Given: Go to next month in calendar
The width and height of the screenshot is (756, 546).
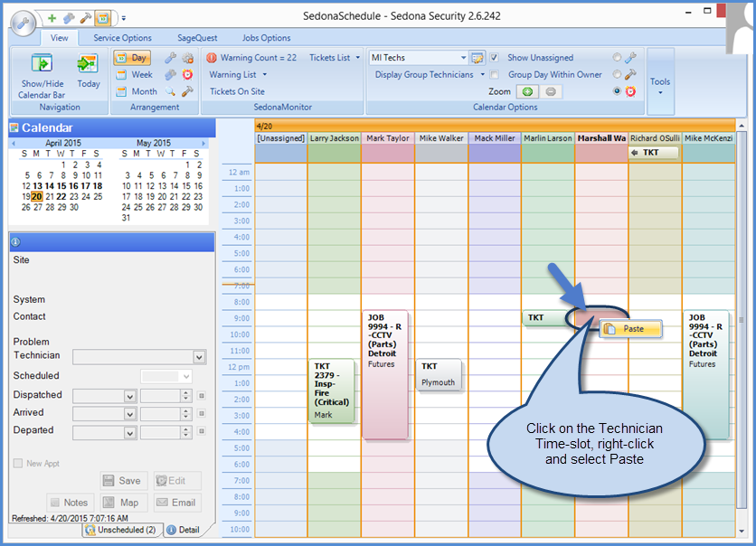Looking at the screenshot, I should (203, 143).
